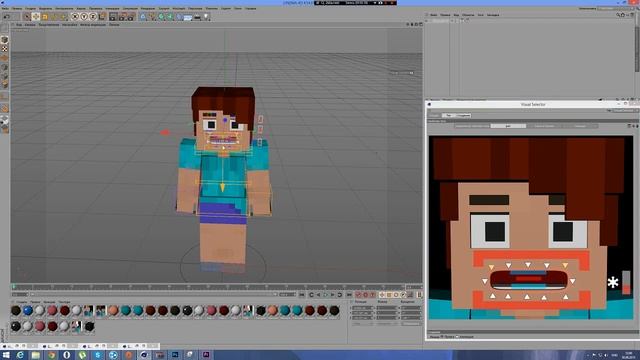Click the Apply button in coordinates panel
The height and width of the screenshot is (360, 640).
(411, 324)
